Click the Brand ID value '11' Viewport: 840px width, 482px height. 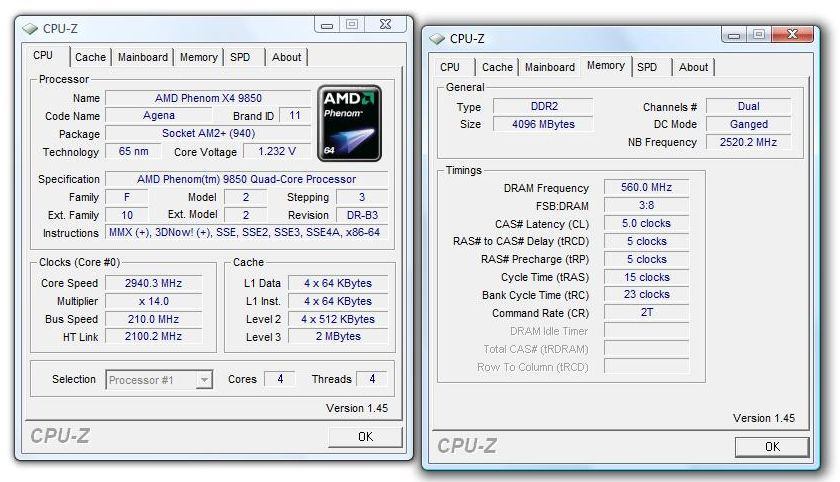pyautogui.click(x=295, y=116)
